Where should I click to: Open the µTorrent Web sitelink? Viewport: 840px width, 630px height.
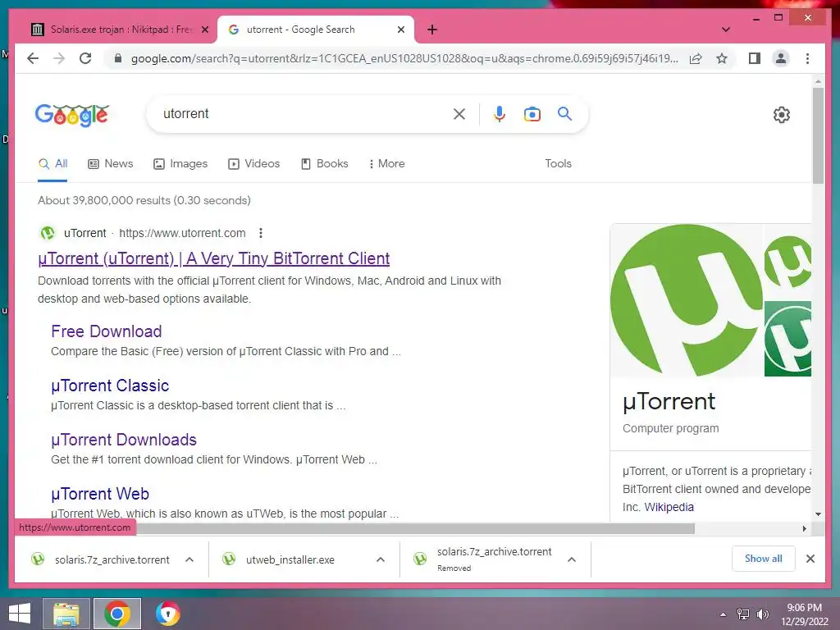click(100, 493)
